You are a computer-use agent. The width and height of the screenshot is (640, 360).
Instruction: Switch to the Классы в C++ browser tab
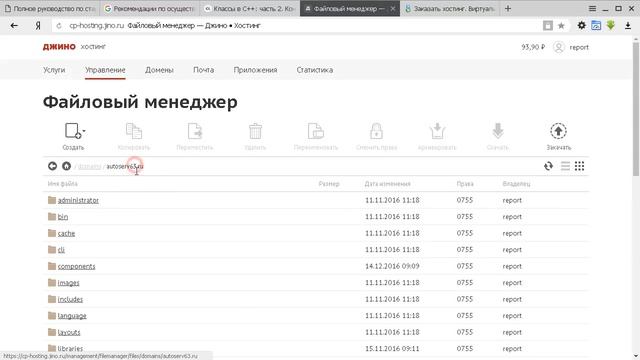click(249, 9)
